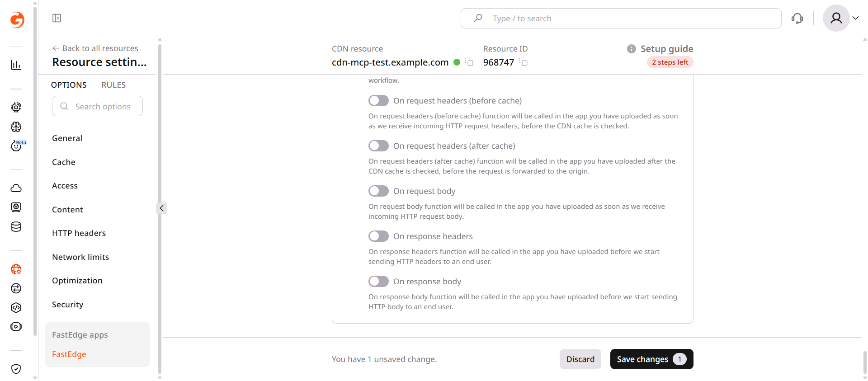Focus the Type / to search field

click(x=621, y=18)
